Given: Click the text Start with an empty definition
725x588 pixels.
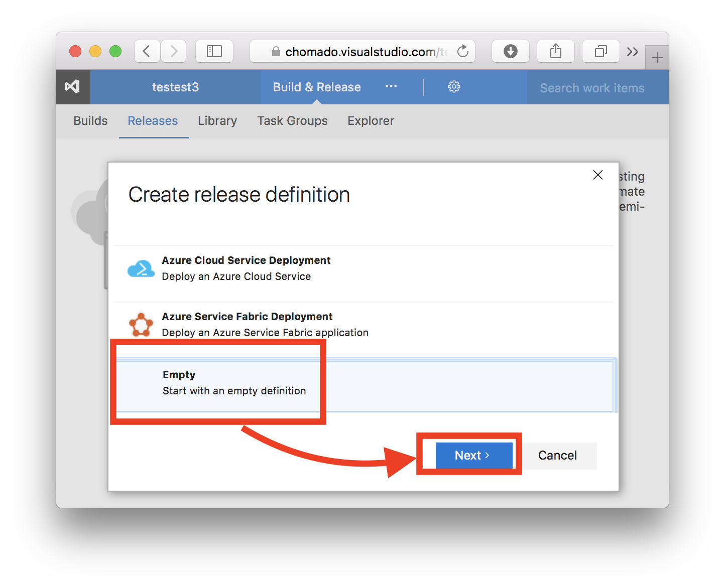Looking at the screenshot, I should point(234,391).
